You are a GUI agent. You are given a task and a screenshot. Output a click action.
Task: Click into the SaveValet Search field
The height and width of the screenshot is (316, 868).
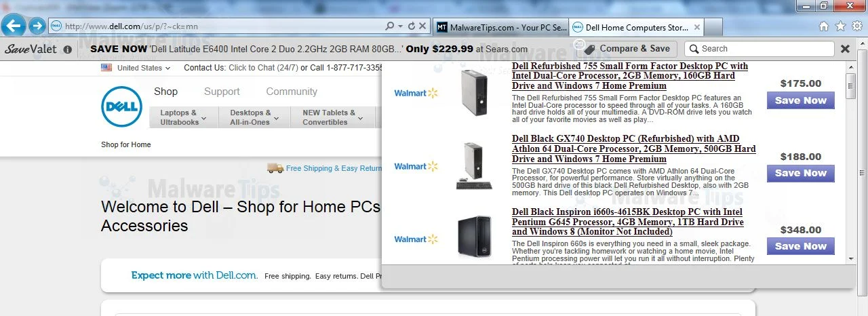click(x=759, y=49)
